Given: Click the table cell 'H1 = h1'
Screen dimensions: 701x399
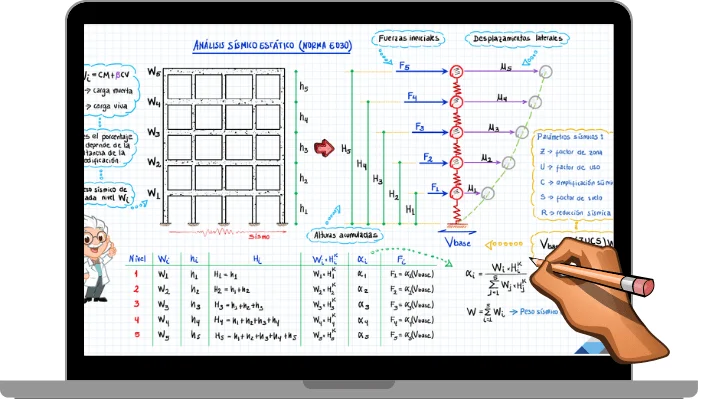Looking at the screenshot, I should click(226, 275).
